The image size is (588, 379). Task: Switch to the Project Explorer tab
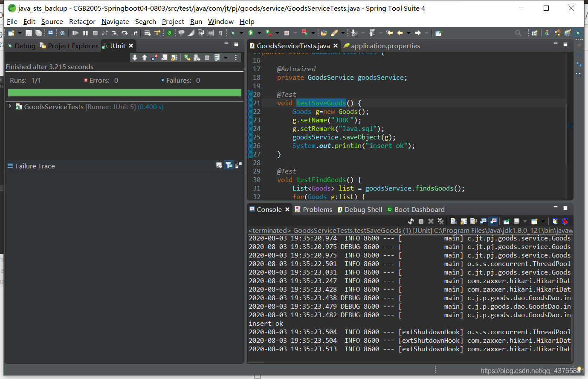click(x=69, y=46)
